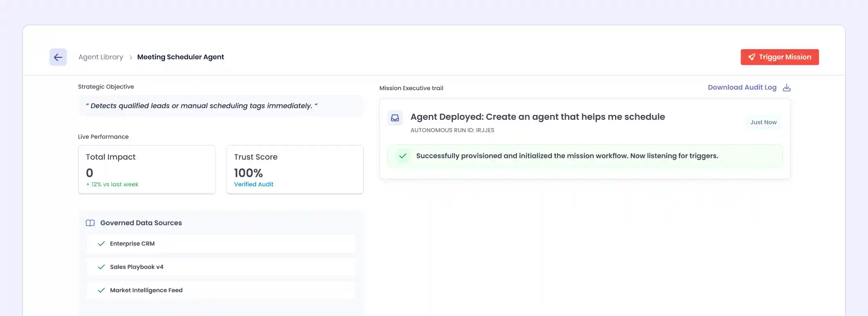
Task: Click the rocket icon in Trigger Mission
Action: (x=752, y=57)
